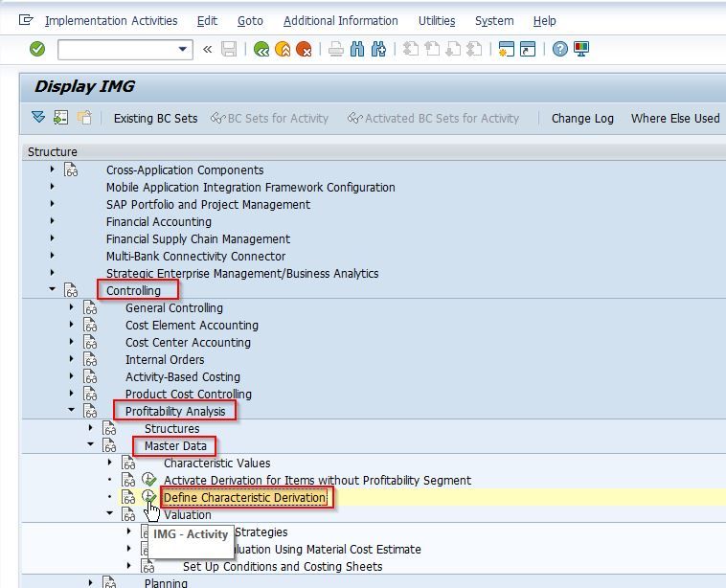The height and width of the screenshot is (588, 726).
Task: Click the Save diskette icon
Action: point(229,49)
